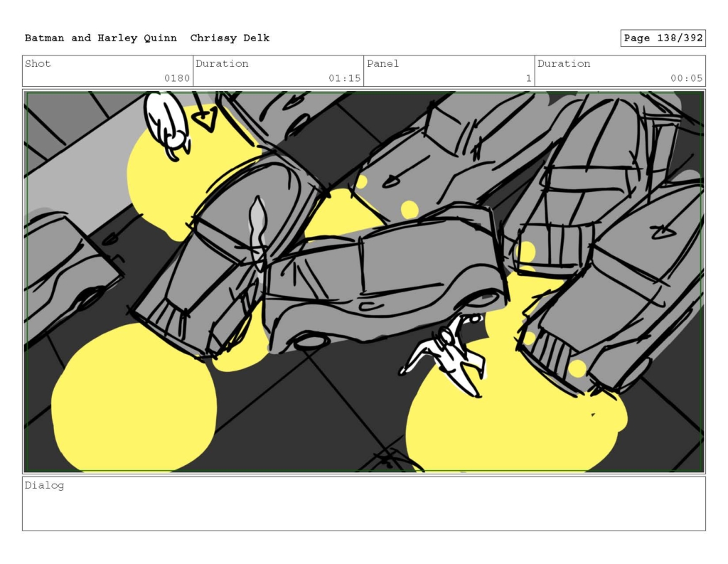Click the storyboard title "Batman and Harley Quinn"
The height and width of the screenshot is (564, 728).
[101, 38]
